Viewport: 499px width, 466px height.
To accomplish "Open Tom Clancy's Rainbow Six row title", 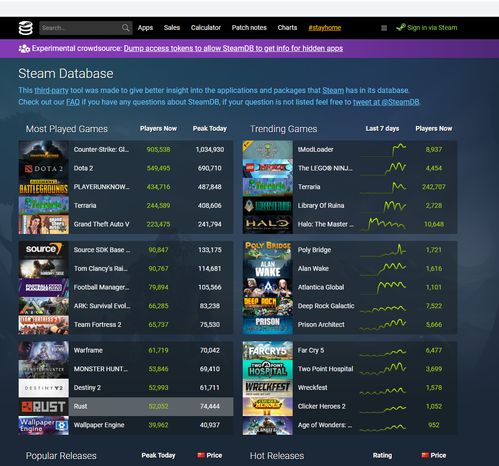I will 100,269.
